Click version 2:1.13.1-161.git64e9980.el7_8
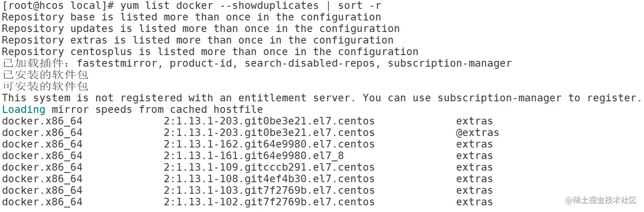644x212 pixels. tap(253, 156)
